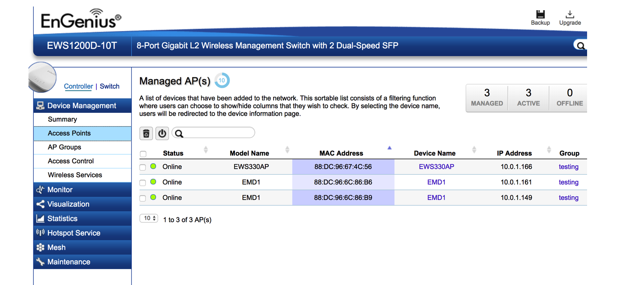The width and height of the screenshot is (644, 285).
Task: Click the Monitor section icon
Action: click(x=40, y=190)
